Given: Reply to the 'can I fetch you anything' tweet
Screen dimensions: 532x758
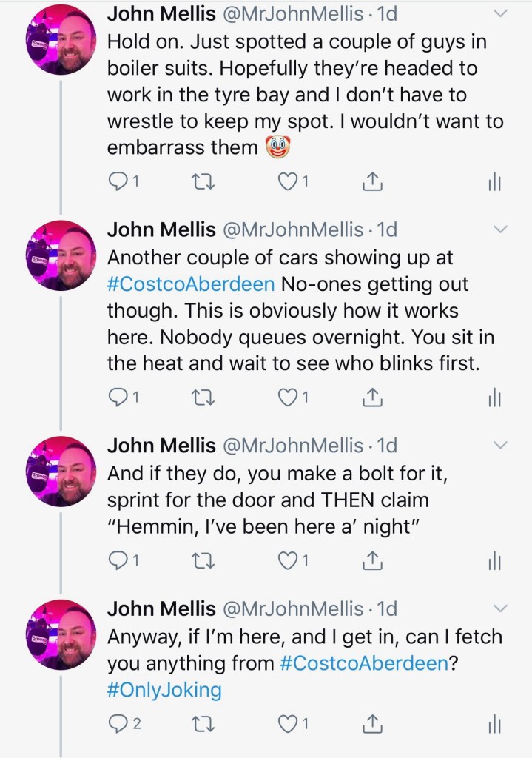Looking at the screenshot, I should click(x=118, y=724).
